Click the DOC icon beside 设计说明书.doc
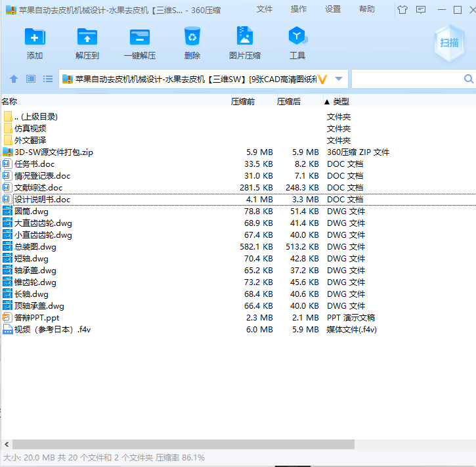The height and width of the screenshot is (467, 476). [x=7, y=200]
